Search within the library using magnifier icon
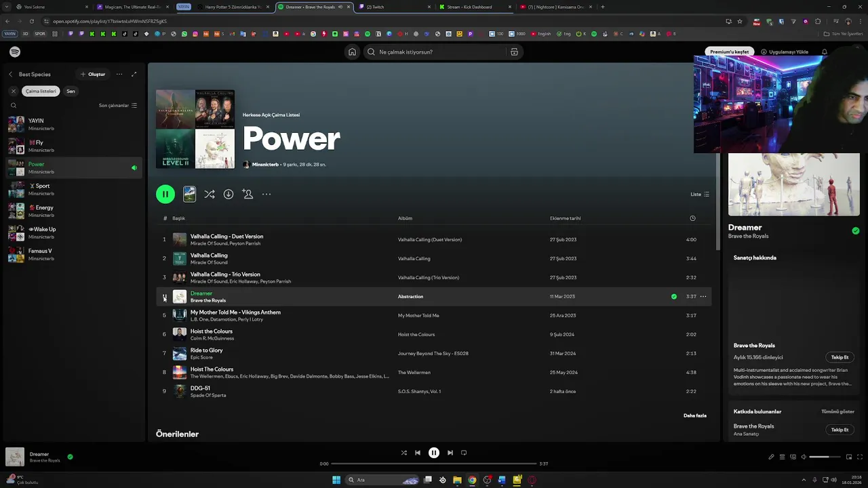Image resolution: width=868 pixels, height=488 pixels. pyautogui.click(x=13, y=106)
